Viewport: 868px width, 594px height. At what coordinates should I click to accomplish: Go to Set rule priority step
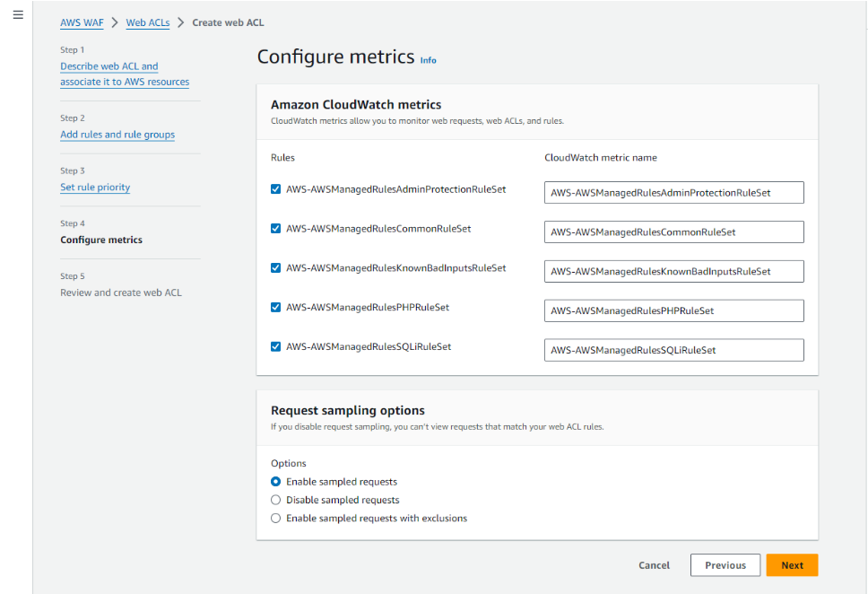[95, 188]
